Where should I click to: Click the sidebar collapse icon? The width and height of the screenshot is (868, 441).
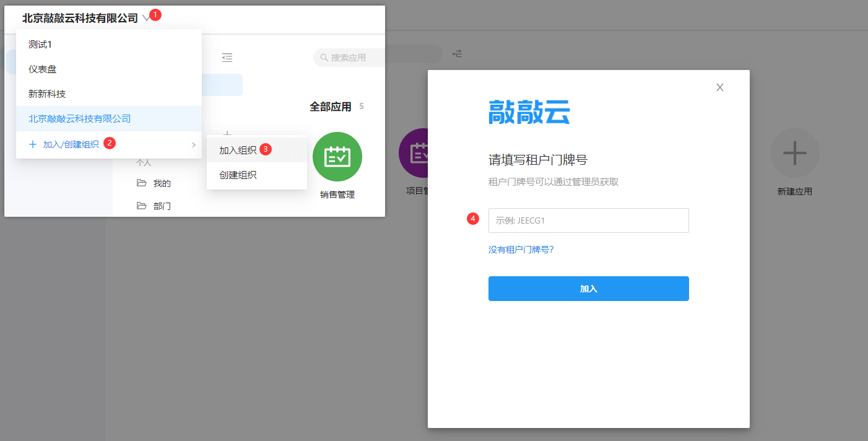[x=227, y=58]
